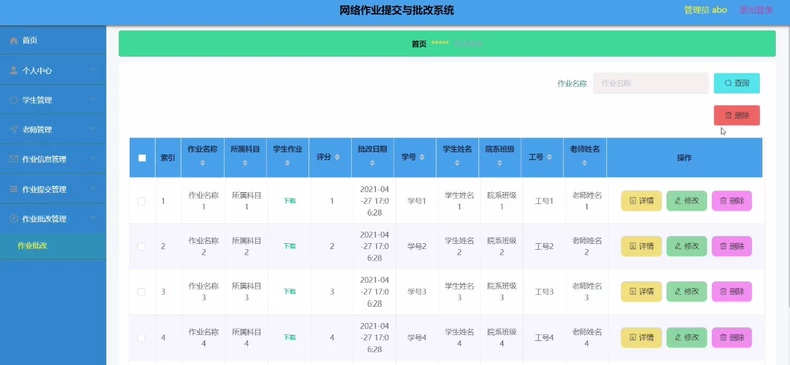
Task: Click 下载 link in row 2
Action: coord(289,246)
